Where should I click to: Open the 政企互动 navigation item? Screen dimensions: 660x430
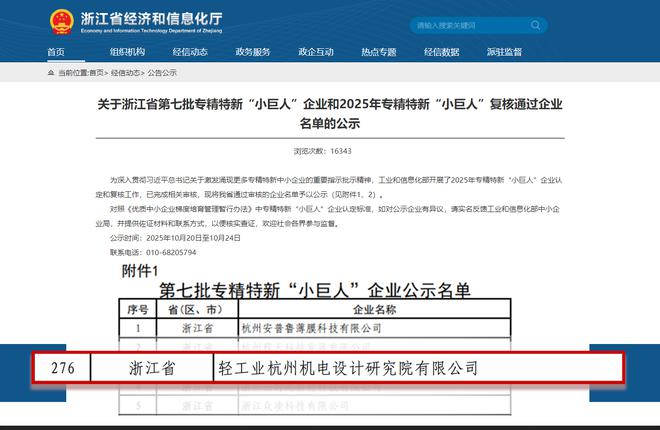tap(316, 52)
